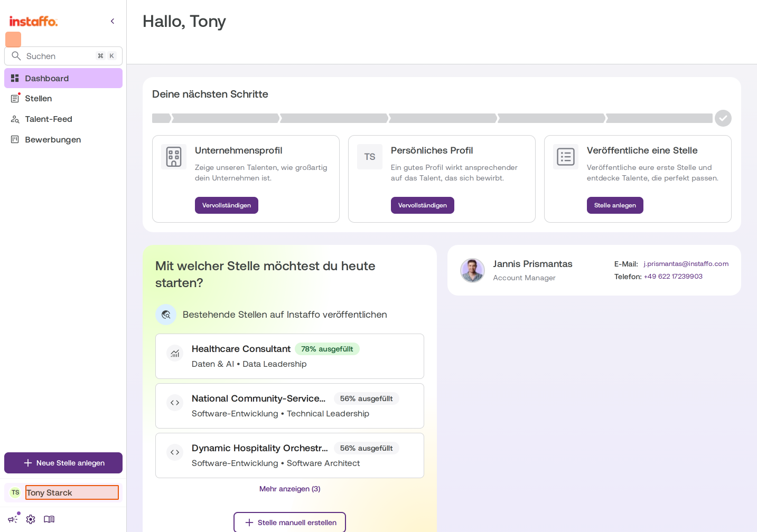
Task: Open the Dynamic Hospitality Orchestr... job card
Action: click(x=289, y=455)
